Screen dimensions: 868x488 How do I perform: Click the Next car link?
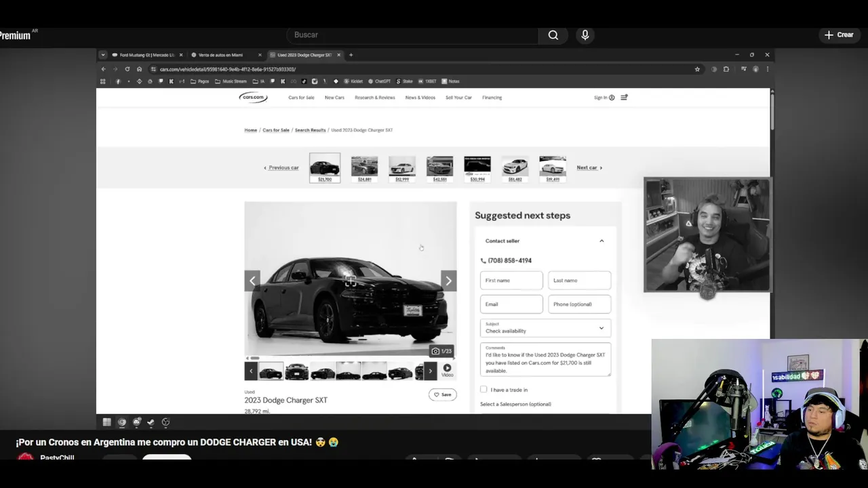589,167
